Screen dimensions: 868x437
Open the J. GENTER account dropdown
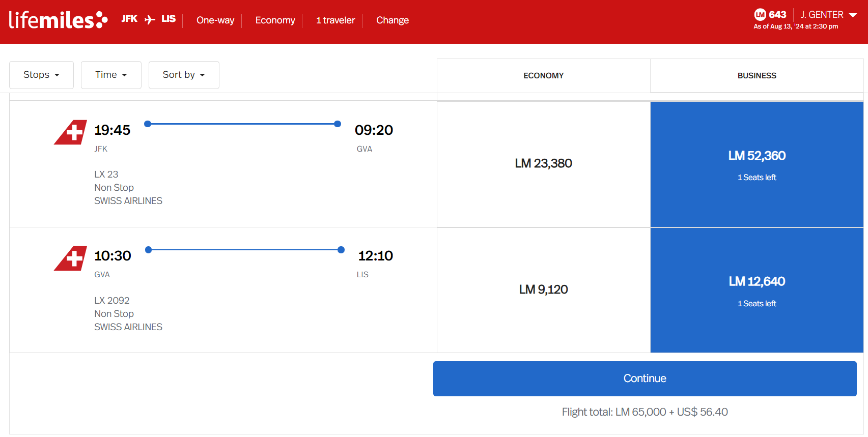(x=829, y=15)
